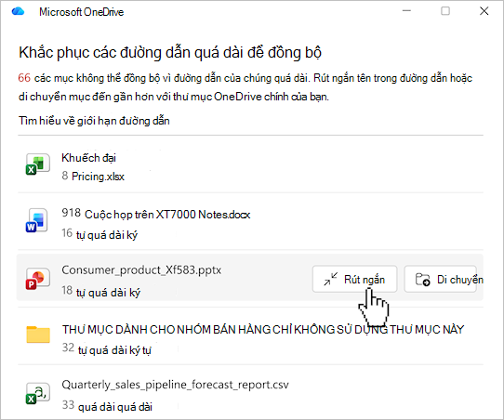The image size is (504, 420).
Task: Click the Khuếch đại label
Action: click(x=88, y=158)
